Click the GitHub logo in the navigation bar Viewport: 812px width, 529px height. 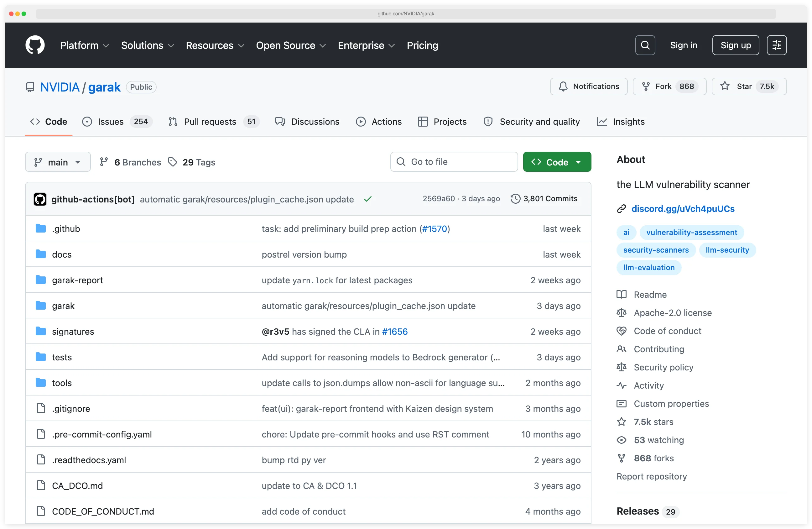point(35,45)
